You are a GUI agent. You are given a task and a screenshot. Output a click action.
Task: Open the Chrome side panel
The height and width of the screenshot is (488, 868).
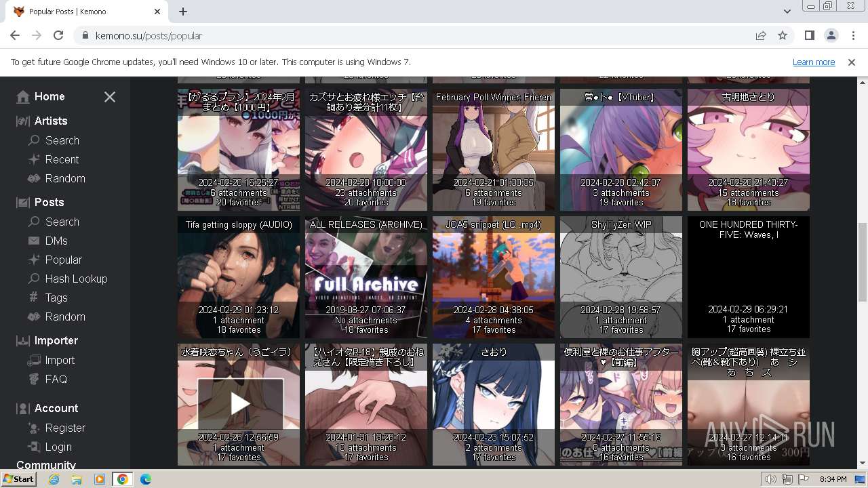810,35
